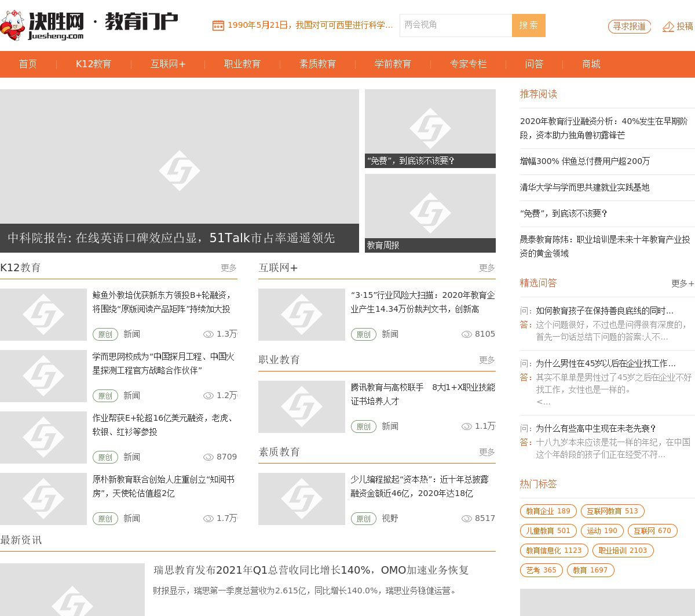
Task: Show more 精选问答 questions
Action: click(682, 283)
